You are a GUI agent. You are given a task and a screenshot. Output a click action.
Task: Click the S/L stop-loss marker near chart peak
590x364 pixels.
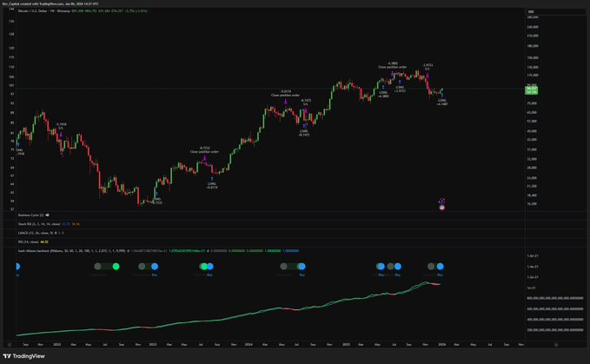click(428, 69)
